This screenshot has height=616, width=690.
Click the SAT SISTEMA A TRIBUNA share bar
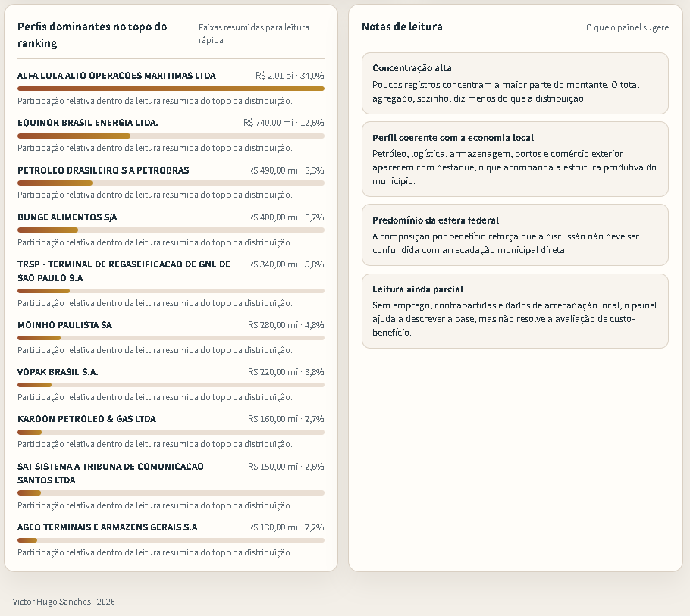171,493
